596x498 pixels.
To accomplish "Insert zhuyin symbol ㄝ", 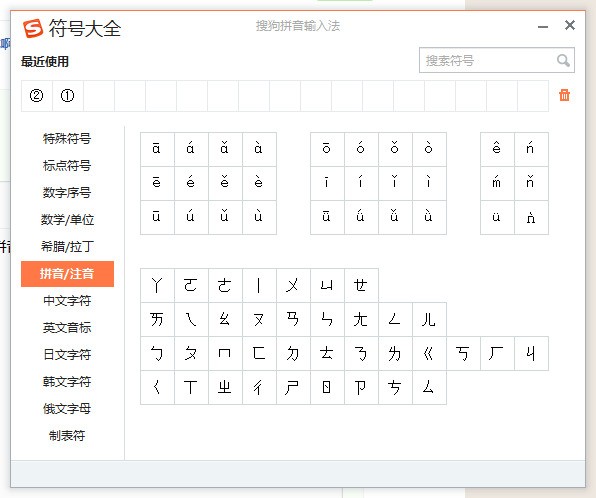I will [361, 285].
